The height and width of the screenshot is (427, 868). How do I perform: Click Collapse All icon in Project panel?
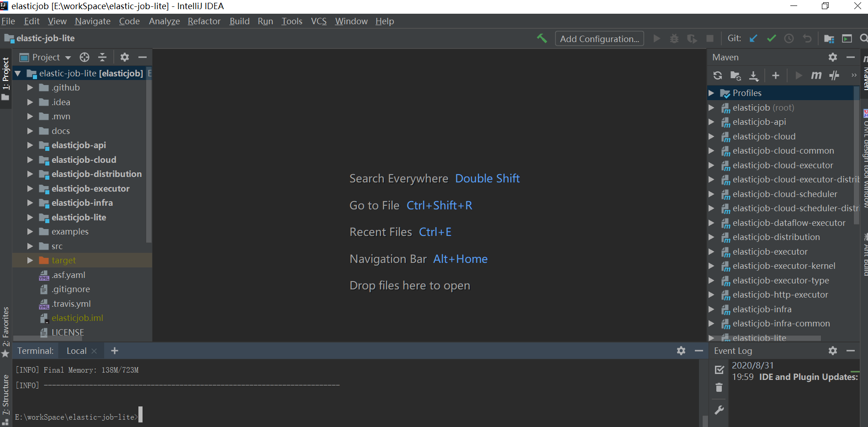tap(102, 57)
